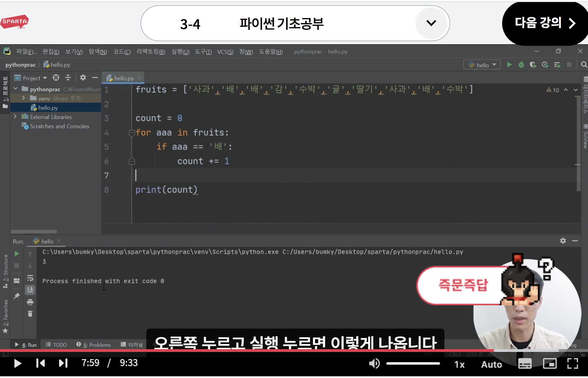The height and width of the screenshot is (378, 588).
Task: Open the Favorites side tab
Action: coord(5,316)
